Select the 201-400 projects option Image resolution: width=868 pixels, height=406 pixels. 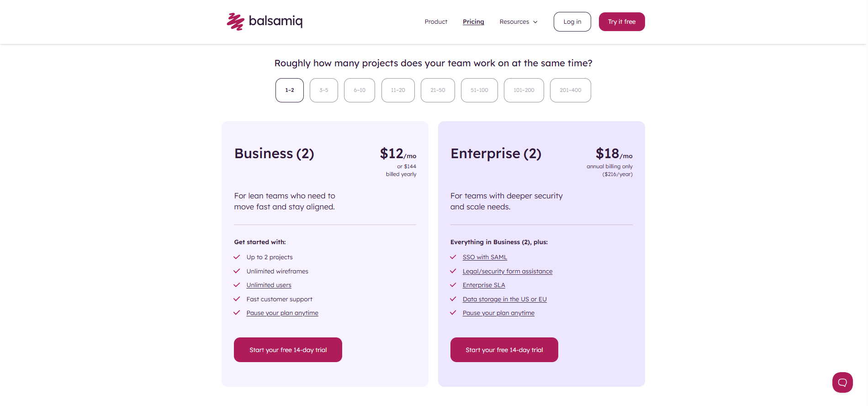[570, 90]
